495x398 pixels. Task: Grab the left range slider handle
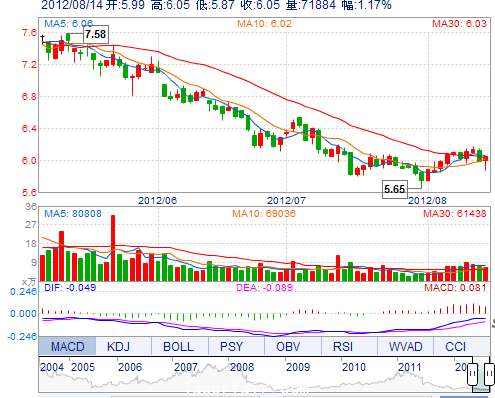click(x=472, y=375)
